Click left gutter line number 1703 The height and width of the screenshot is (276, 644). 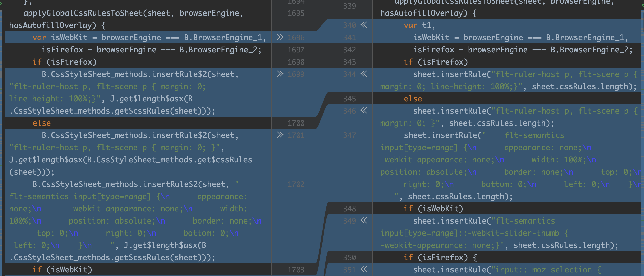tap(296, 270)
